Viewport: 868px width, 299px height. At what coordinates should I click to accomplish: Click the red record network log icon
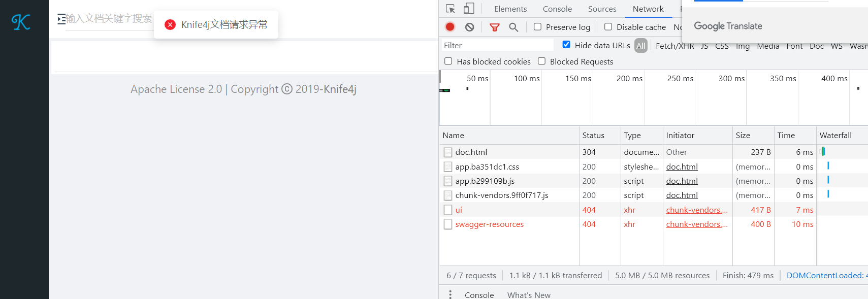pos(449,27)
